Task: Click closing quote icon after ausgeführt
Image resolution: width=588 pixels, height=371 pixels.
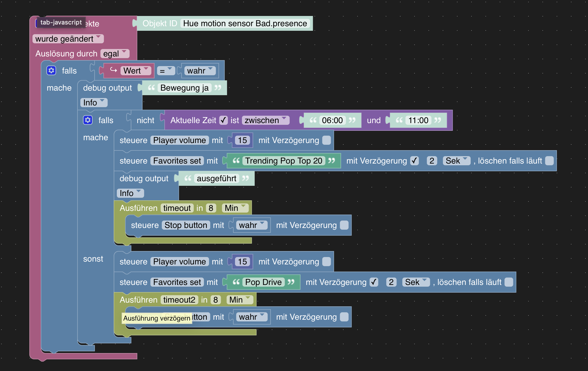Action: coord(245,178)
